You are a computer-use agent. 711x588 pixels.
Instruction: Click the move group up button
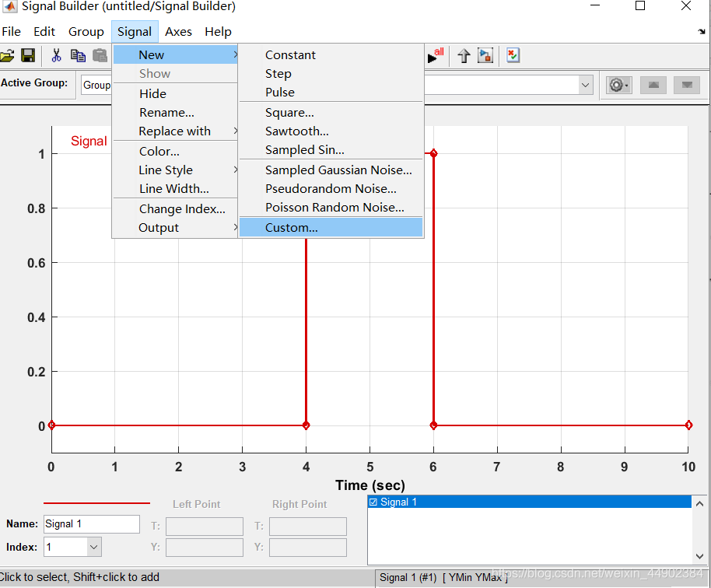point(653,85)
